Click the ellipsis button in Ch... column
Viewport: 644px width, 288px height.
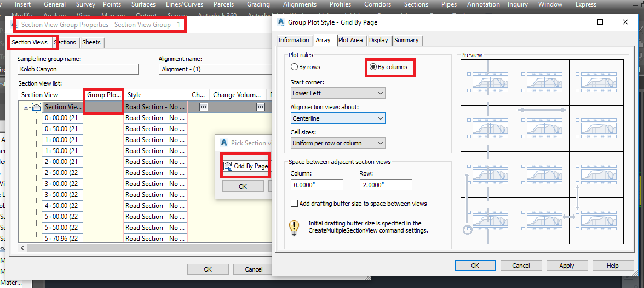(203, 107)
